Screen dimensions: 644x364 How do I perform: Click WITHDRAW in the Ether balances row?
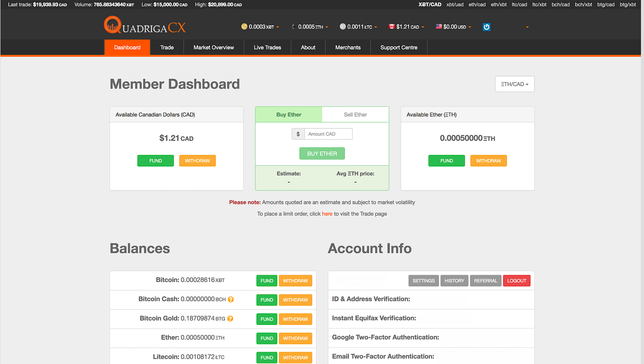tap(295, 339)
